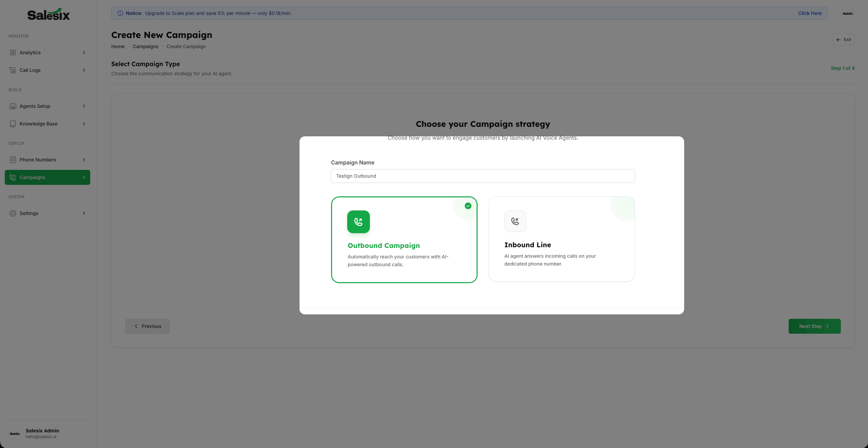Image resolution: width=868 pixels, height=448 pixels.
Task: Click the Call Logs list icon
Action: pyautogui.click(x=13, y=70)
